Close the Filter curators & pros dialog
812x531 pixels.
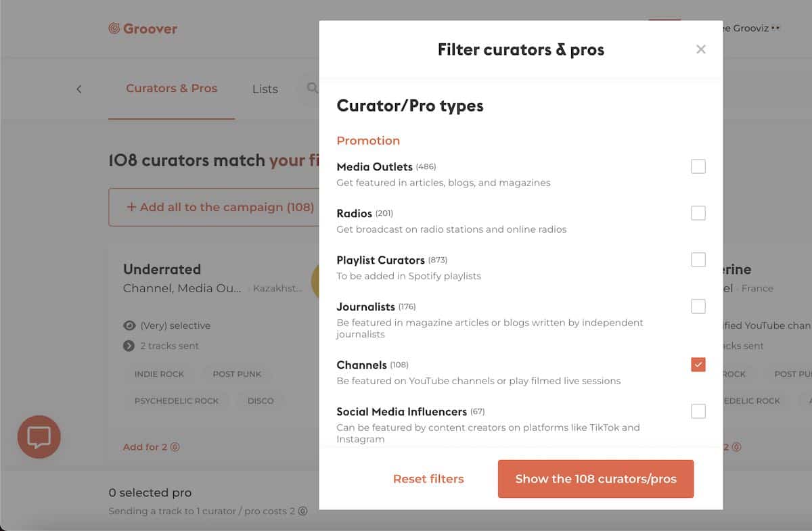[701, 49]
